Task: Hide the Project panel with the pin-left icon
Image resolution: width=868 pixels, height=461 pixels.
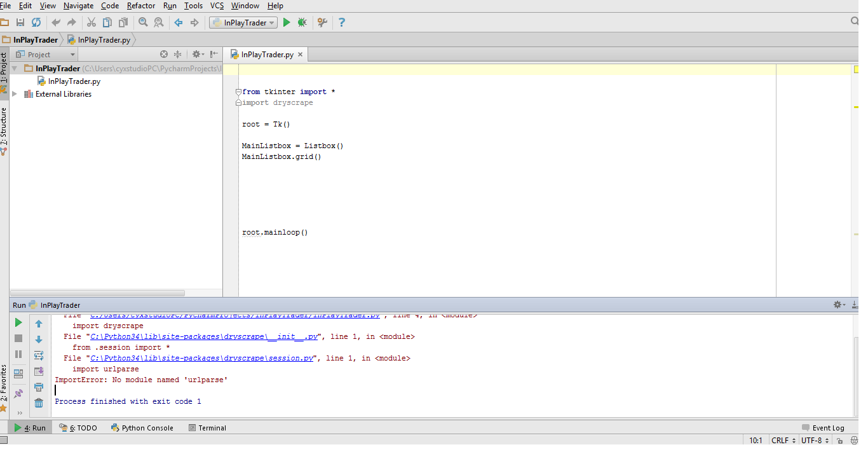Action: [x=214, y=55]
